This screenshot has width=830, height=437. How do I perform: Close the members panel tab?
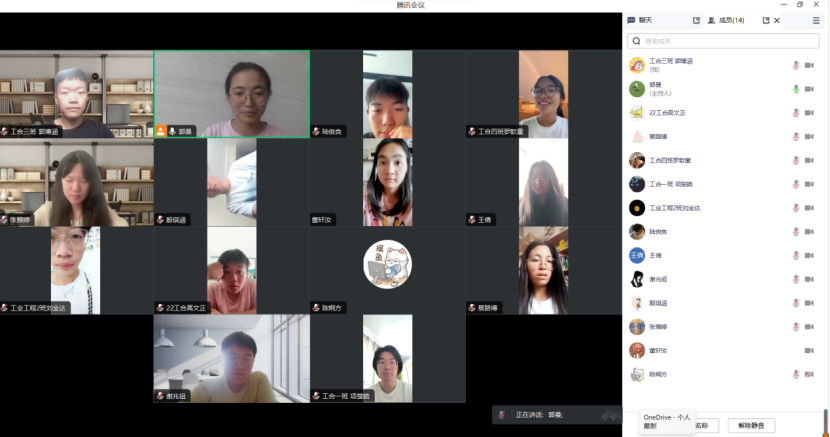pos(779,20)
